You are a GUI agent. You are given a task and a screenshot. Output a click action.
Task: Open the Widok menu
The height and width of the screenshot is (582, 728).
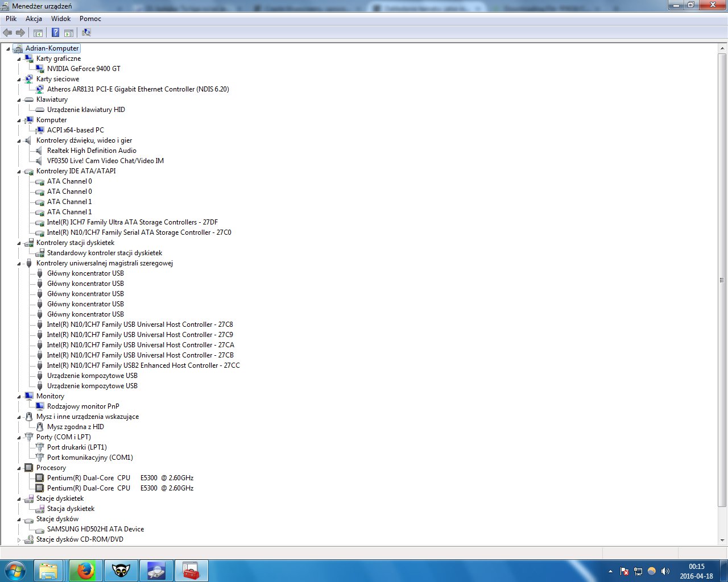61,19
